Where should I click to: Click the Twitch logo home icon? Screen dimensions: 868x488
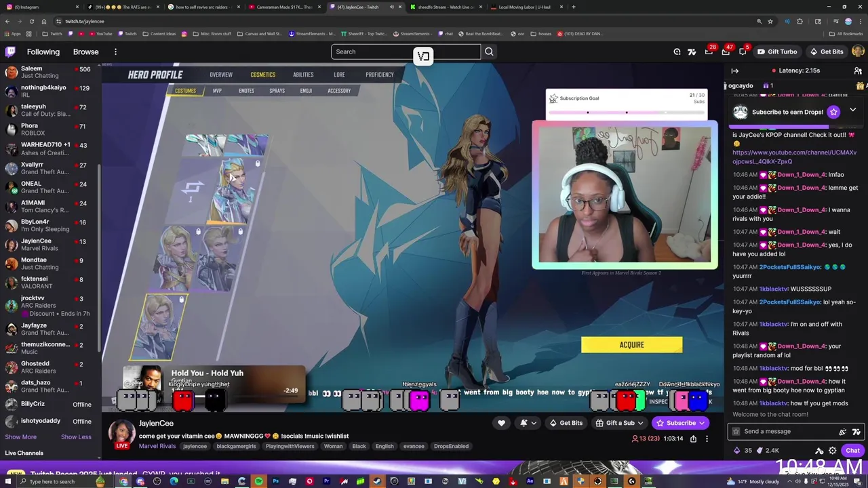(10, 52)
